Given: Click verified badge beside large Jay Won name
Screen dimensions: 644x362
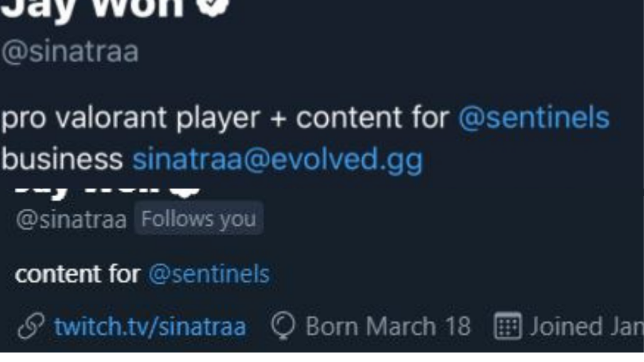Looking at the screenshot, I should coord(213,6).
